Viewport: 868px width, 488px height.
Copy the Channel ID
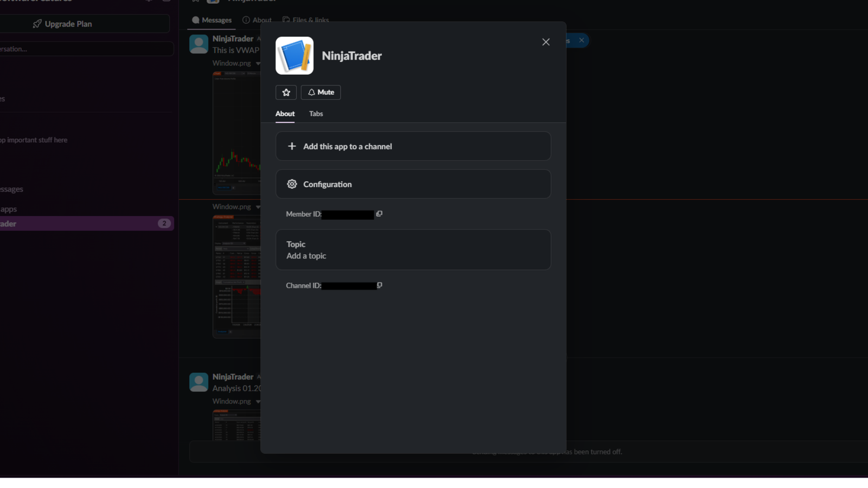point(379,285)
